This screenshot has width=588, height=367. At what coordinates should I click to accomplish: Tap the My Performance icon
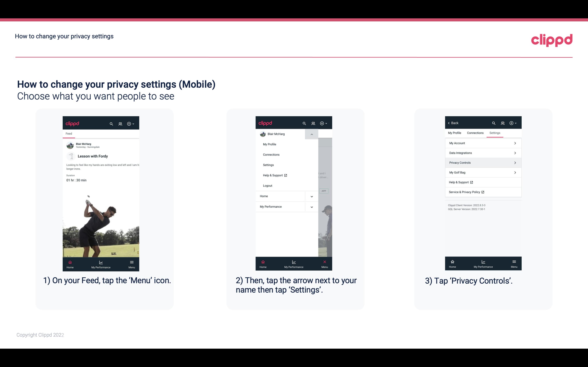click(101, 264)
